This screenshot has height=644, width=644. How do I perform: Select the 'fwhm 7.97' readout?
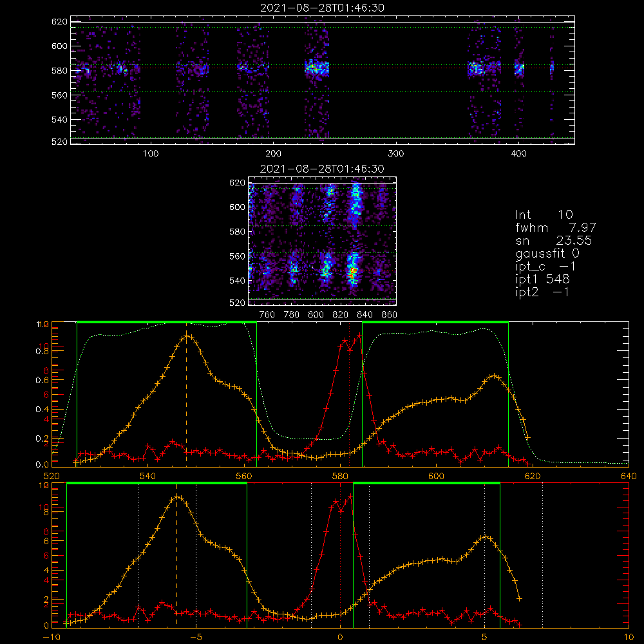555,227
